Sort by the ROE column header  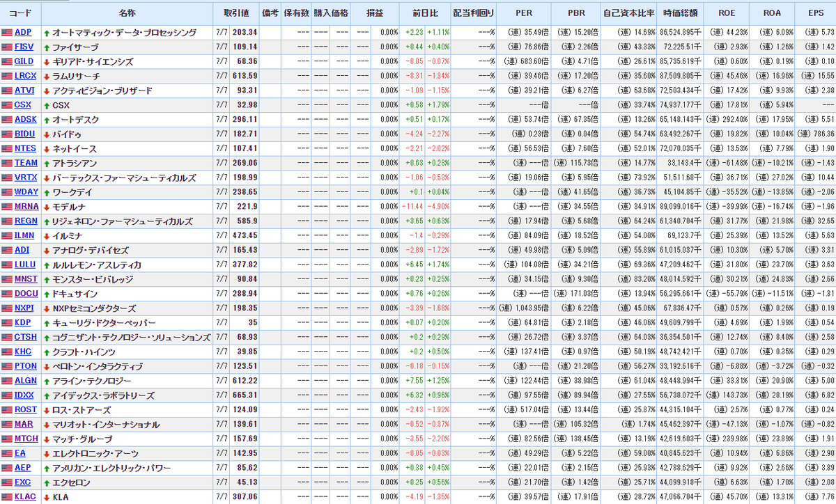pyautogui.click(x=727, y=13)
